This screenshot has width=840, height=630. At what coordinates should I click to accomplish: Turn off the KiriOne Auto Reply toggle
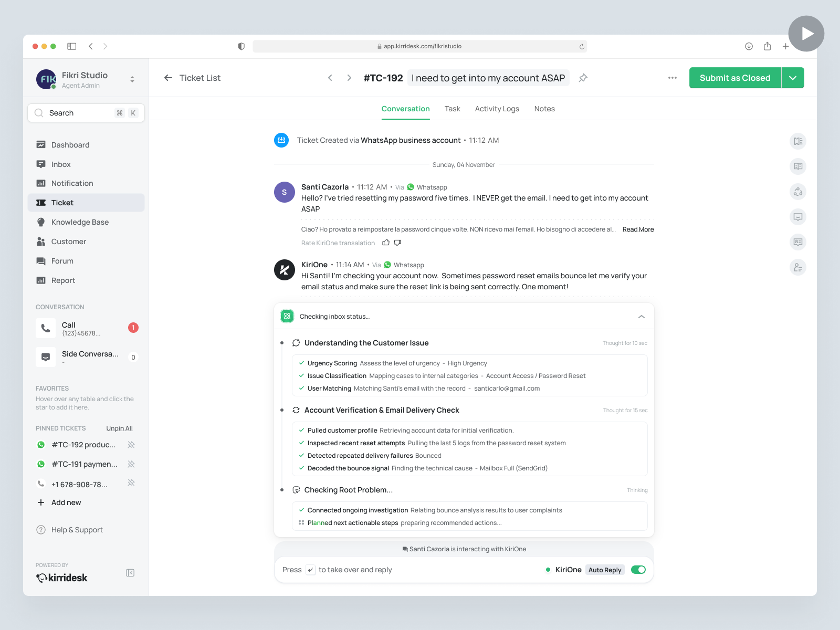point(638,570)
